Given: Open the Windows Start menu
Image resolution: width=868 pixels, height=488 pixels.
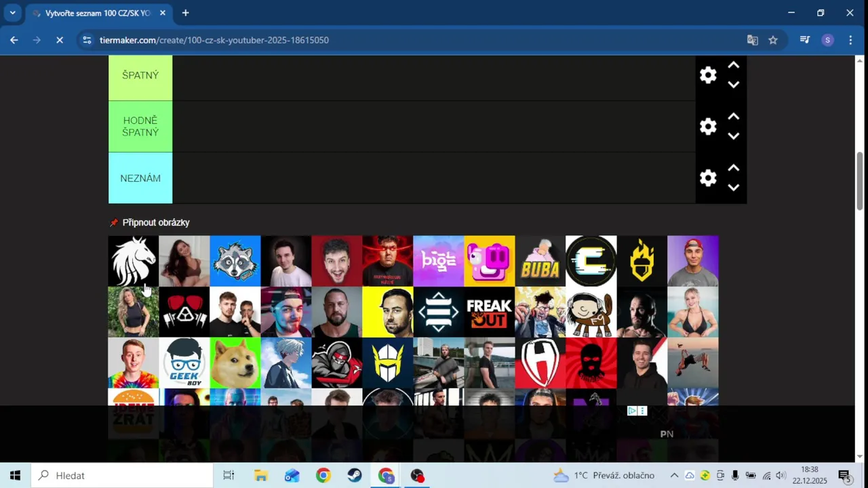Looking at the screenshot, I should pos(15,475).
